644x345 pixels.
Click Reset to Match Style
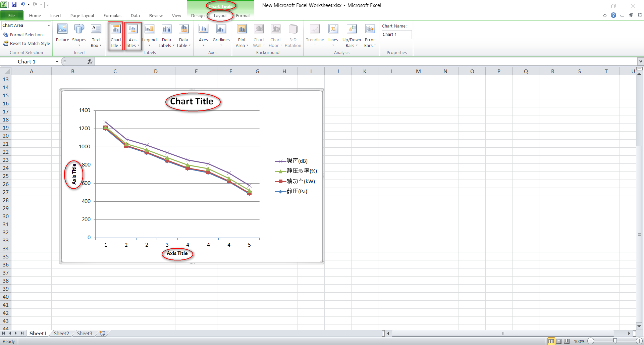[x=26, y=43]
